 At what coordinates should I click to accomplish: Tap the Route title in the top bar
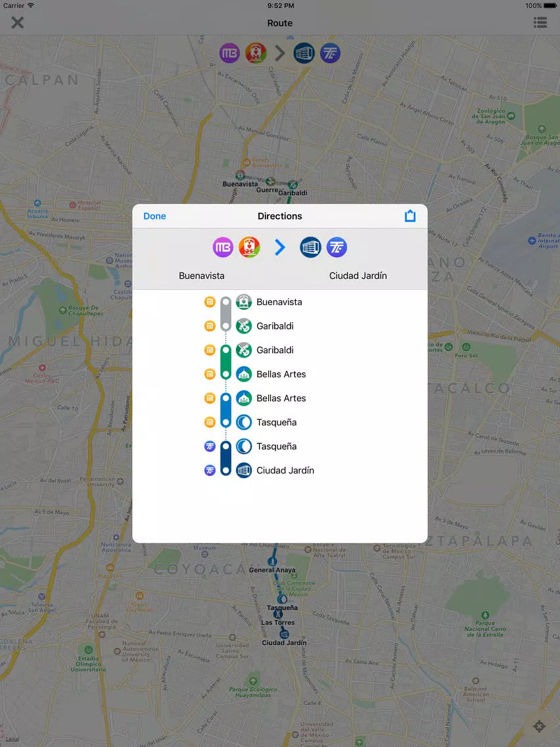click(x=280, y=23)
